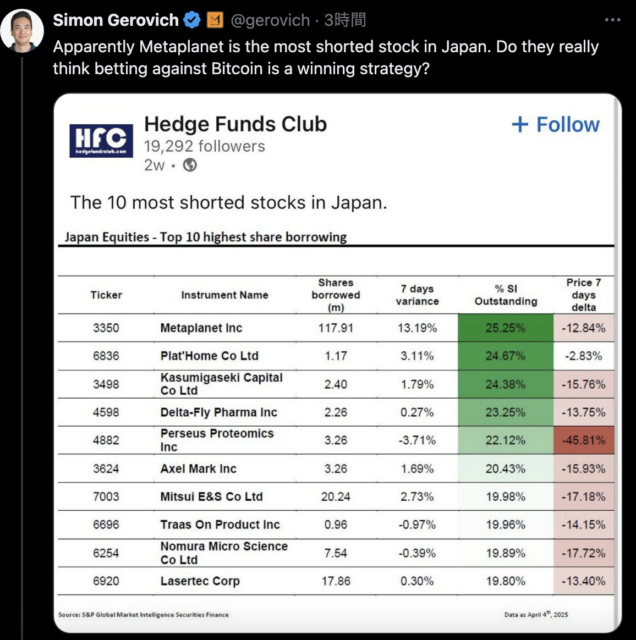Open the @gerovich handle link
This screenshot has height=640, width=636.
coord(270,20)
